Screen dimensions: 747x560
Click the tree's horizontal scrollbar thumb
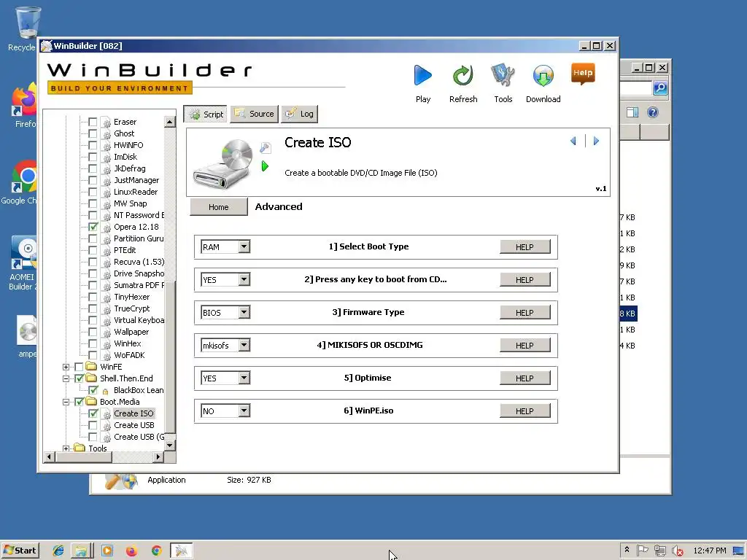[84, 457]
